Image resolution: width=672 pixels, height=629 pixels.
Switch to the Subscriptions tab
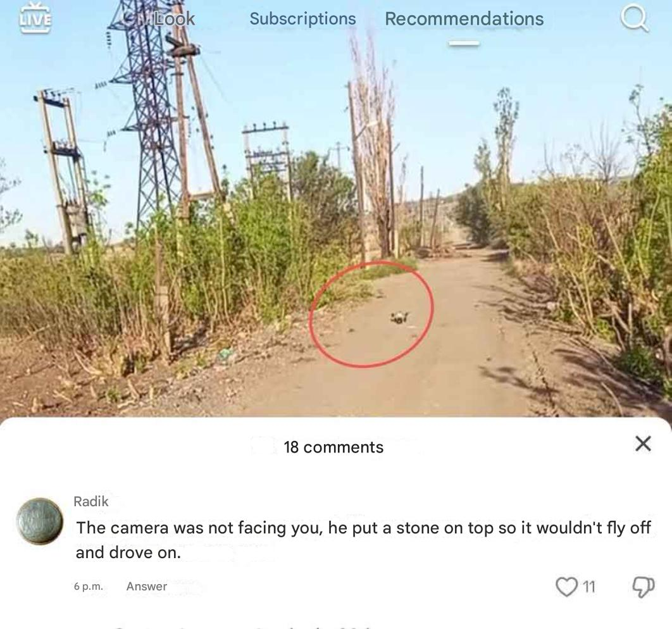tap(302, 18)
